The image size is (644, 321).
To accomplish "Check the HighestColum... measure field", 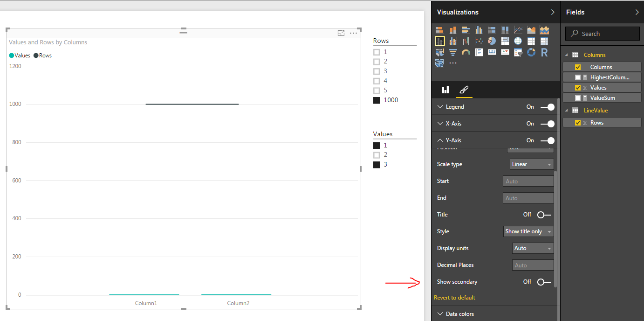I will [x=578, y=77].
